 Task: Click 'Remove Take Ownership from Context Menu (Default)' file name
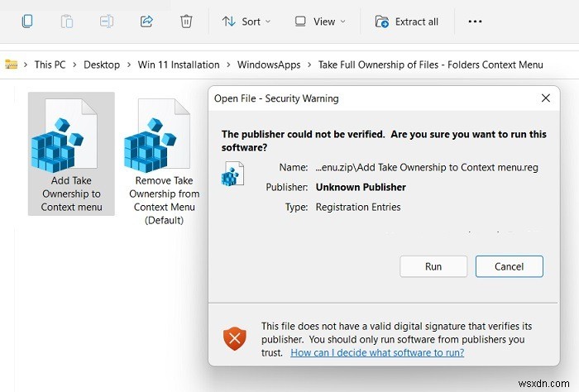(x=164, y=200)
